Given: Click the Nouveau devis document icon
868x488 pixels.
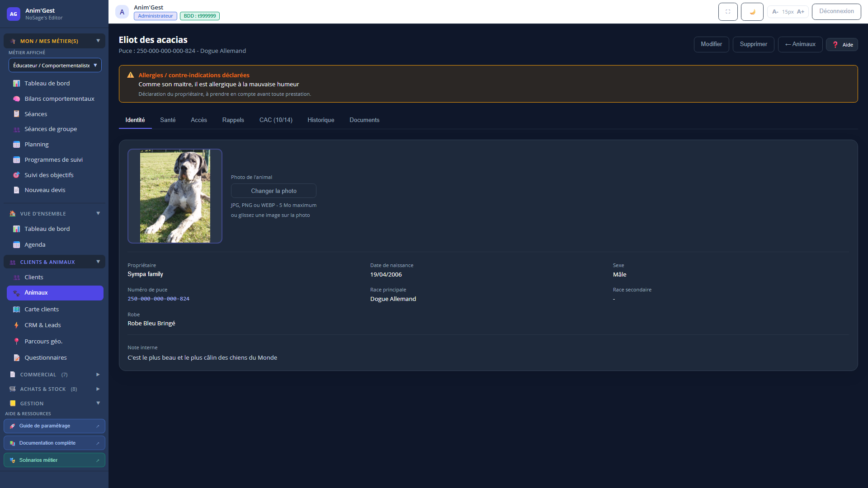Looking at the screenshot, I should pyautogui.click(x=16, y=190).
